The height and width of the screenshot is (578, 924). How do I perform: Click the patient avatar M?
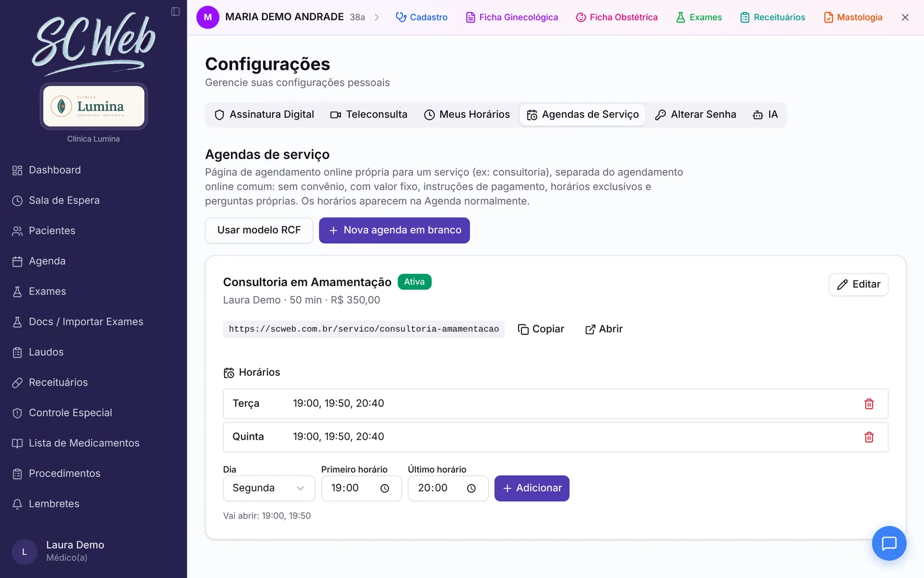(x=208, y=17)
